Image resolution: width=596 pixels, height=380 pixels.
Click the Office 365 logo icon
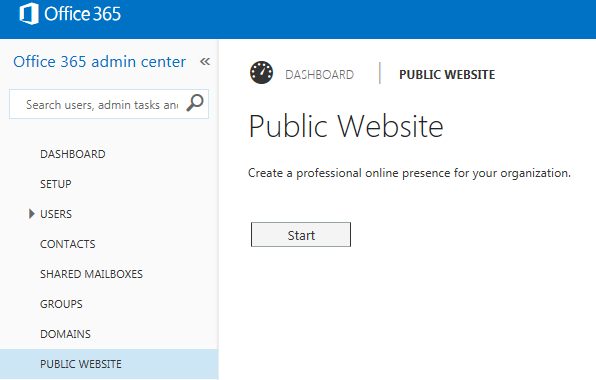pos(29,14)
